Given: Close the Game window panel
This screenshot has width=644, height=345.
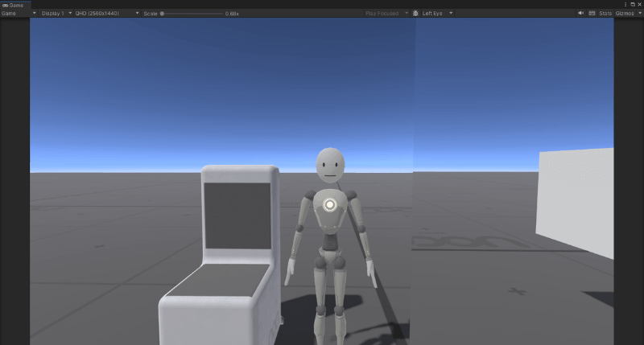Looking at the screenshot, I should [x=639, y=5].
